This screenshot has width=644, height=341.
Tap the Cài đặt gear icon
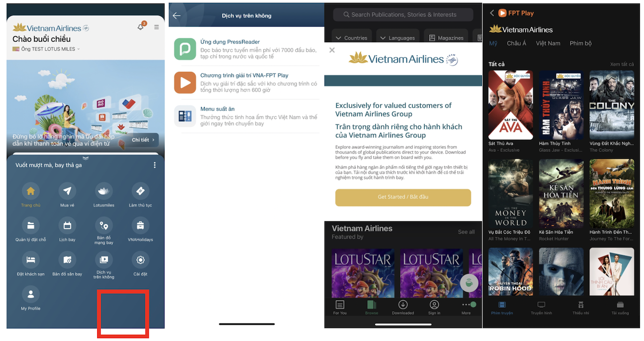(x=140, y=260)
